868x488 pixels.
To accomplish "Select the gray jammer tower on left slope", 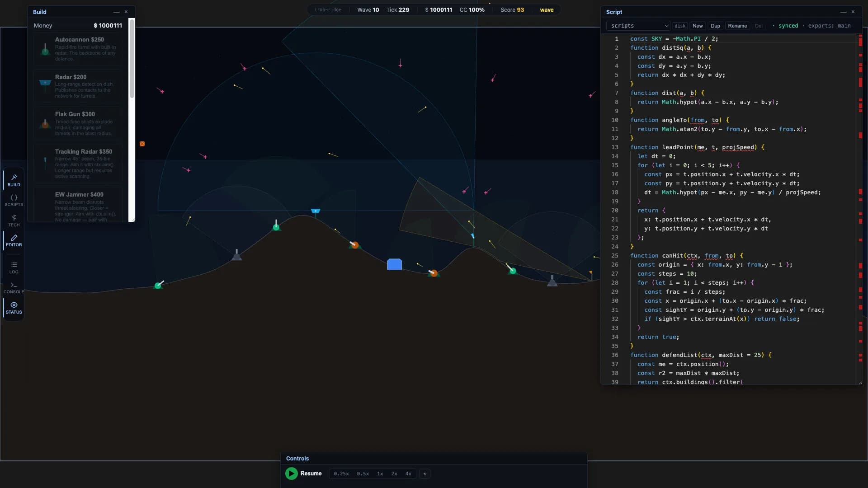I will [x=236, y=255].
